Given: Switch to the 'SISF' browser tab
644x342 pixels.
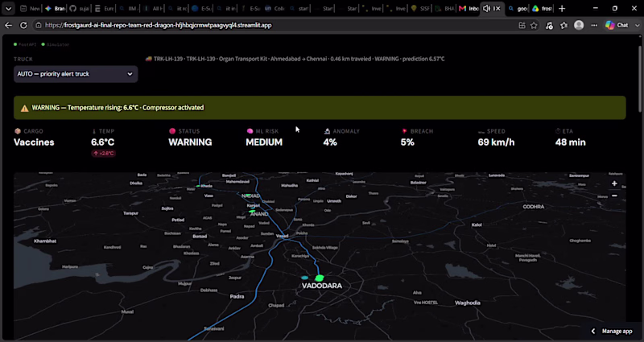Looking at the screenshot, I should [x=419, y=9].
